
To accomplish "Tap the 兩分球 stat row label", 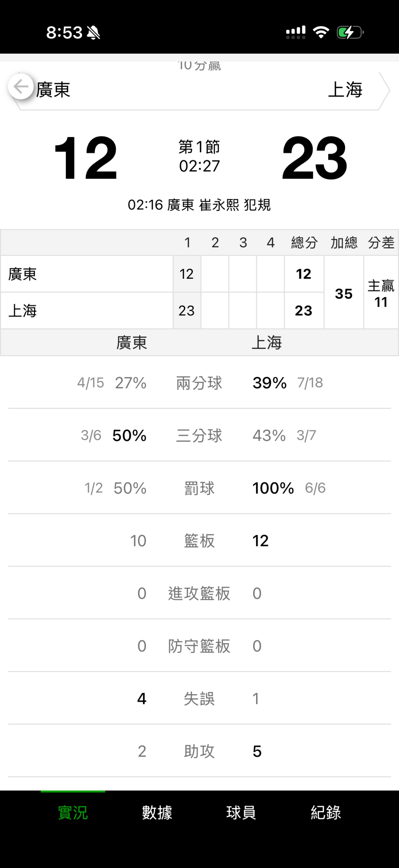I will coord(199,383).
